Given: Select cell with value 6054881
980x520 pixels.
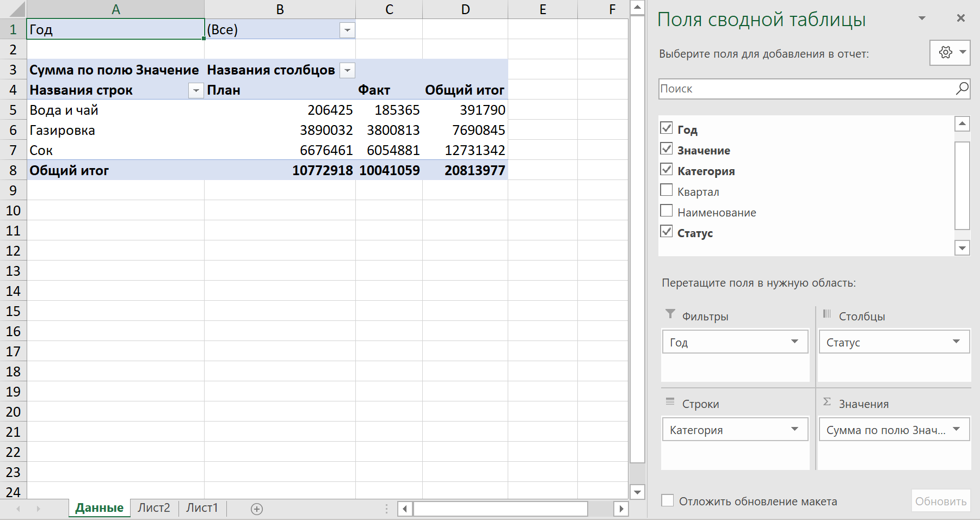Looking at the screenshot, I should click(x=389, y=151).
